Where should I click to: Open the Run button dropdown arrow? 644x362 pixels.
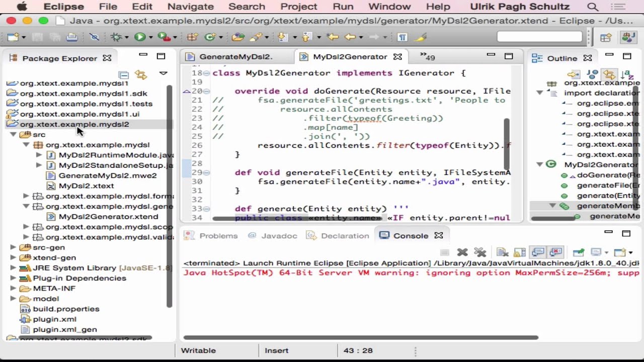[151, 38]
